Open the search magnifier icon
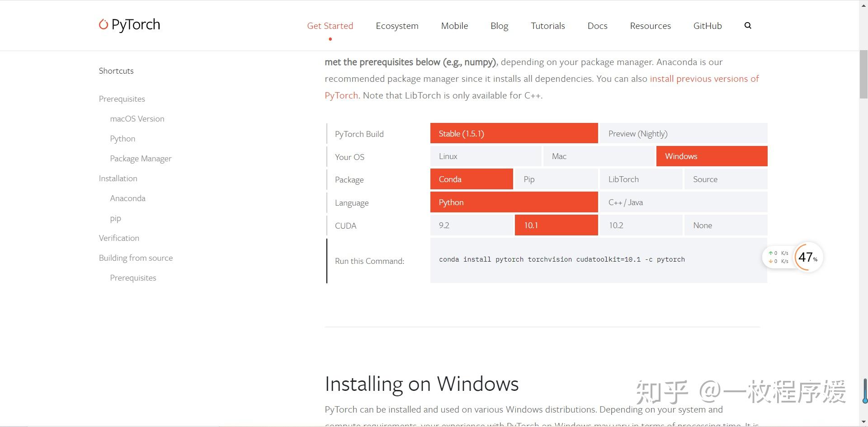The width and height of the screenshot is (868, 427). coord(748,26)
